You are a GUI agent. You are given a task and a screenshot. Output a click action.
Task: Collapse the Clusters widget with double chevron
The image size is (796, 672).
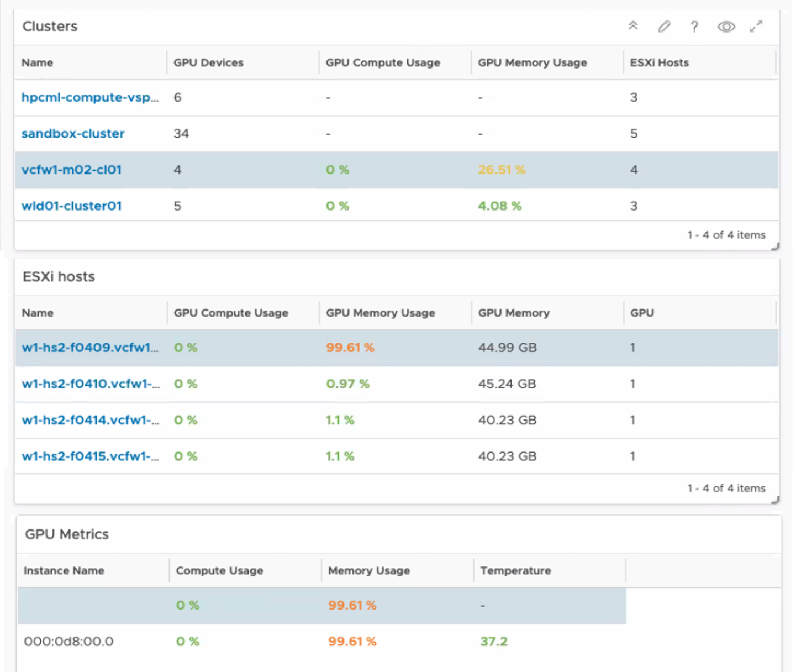coord(633,26)
